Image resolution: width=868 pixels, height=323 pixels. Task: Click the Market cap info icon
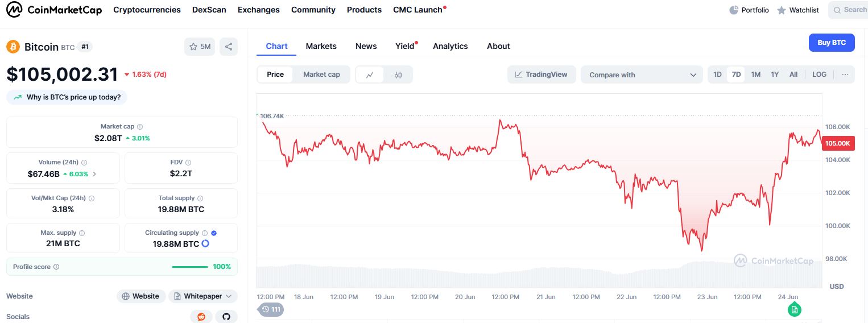coord(140,127)
